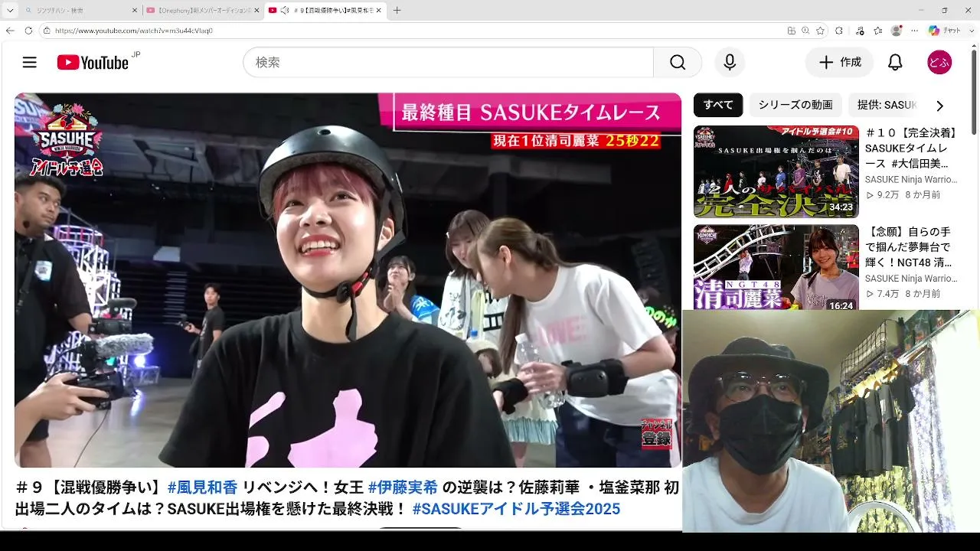Viewport: 980px width, 551px height.
Task: Open the 34:23 video thumbnail
Action: 776,171
